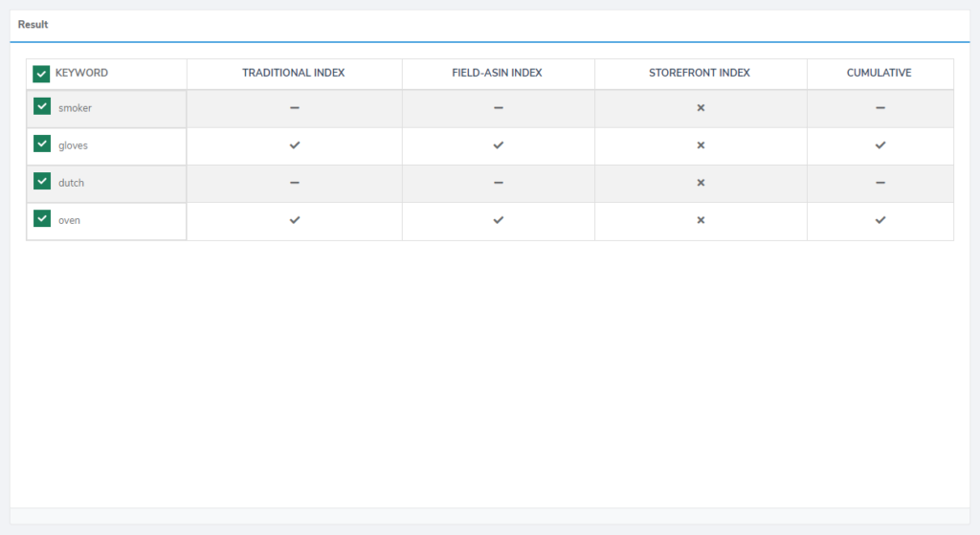Click the checkmark for oven Field-ASIN Index
The height and width of the screenshot is (535, 980).
(x=499, y=220)
